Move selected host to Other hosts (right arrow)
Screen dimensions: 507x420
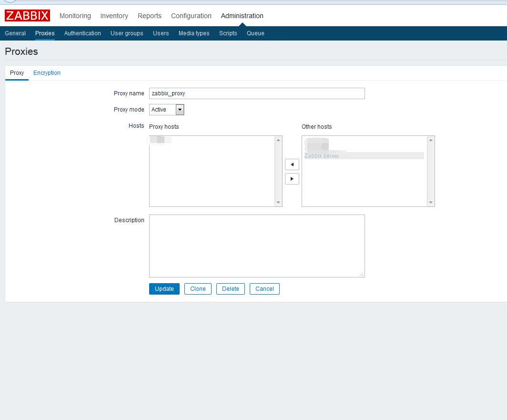tap(292, 179)
